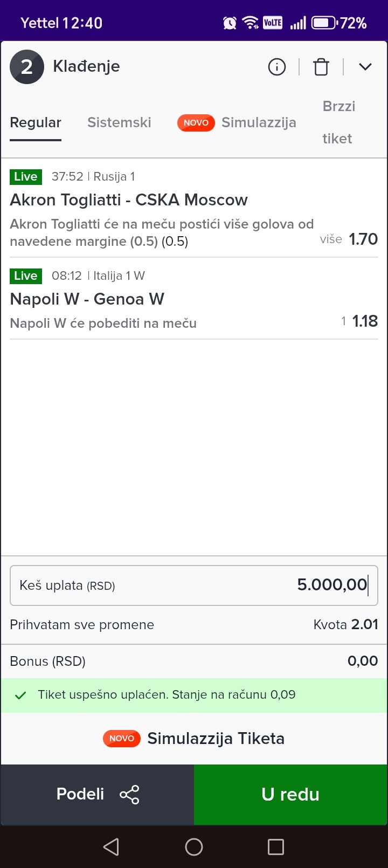Open Android recent apps square icon
388x868 pixels.
276,847
